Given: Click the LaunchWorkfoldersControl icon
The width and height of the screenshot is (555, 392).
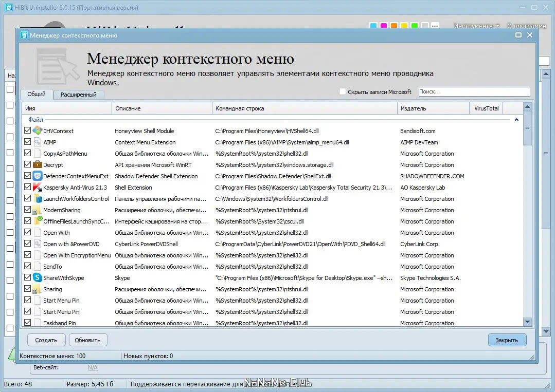Looking at the screenshot, I should [38, 198].
